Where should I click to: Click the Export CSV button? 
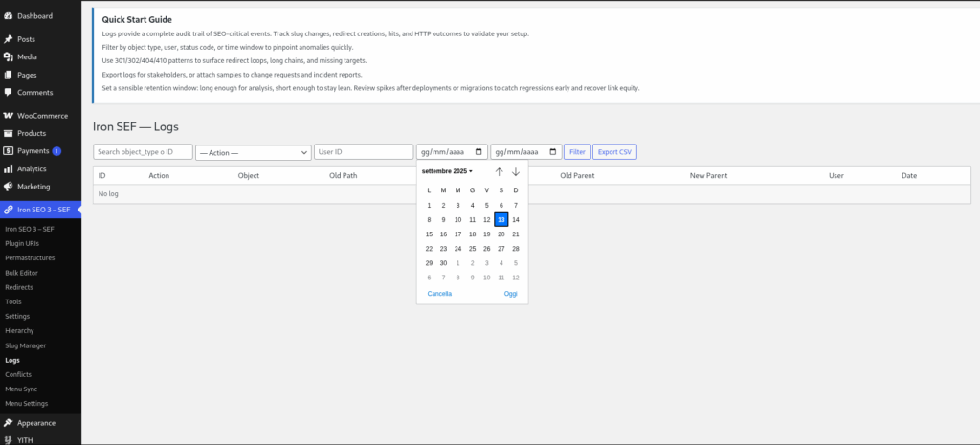pos(614,152)
